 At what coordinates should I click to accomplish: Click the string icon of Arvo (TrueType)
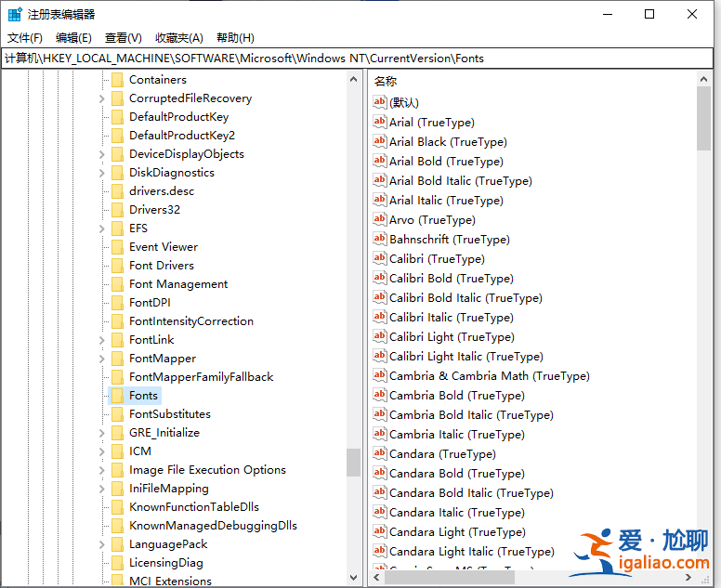pyautogui.click(x=379, y=219)
